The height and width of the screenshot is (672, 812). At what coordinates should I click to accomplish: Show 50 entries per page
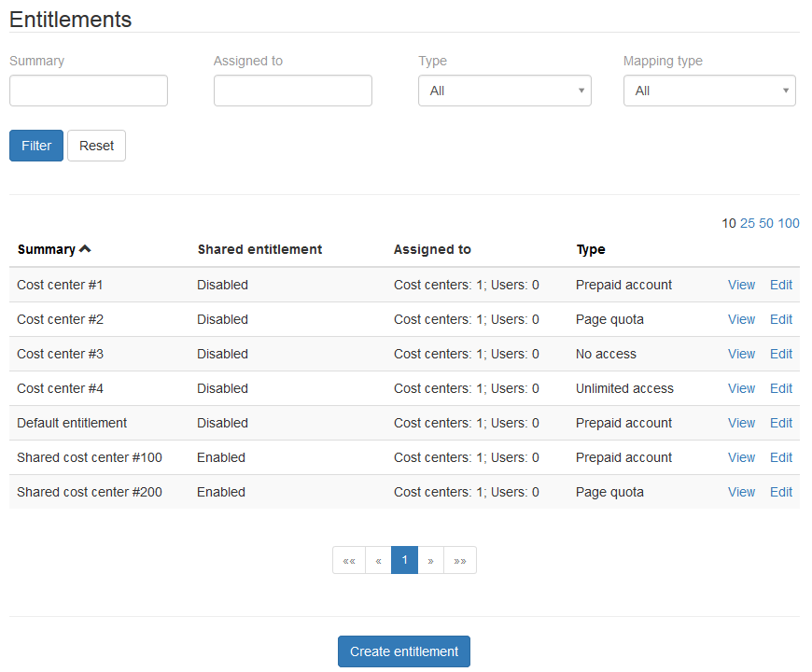click(766, 223)
